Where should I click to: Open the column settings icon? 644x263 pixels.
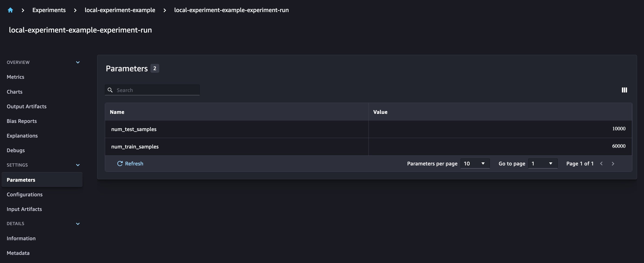click(x=624, y=90)
